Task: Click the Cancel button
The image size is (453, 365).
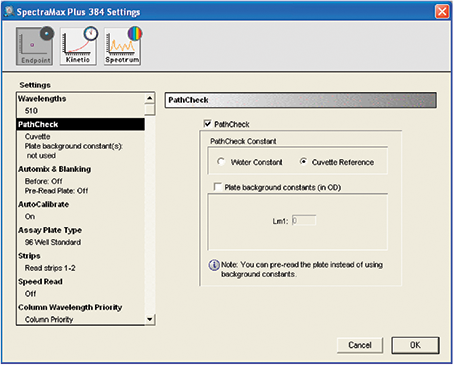Action: [x=360, y=345]
